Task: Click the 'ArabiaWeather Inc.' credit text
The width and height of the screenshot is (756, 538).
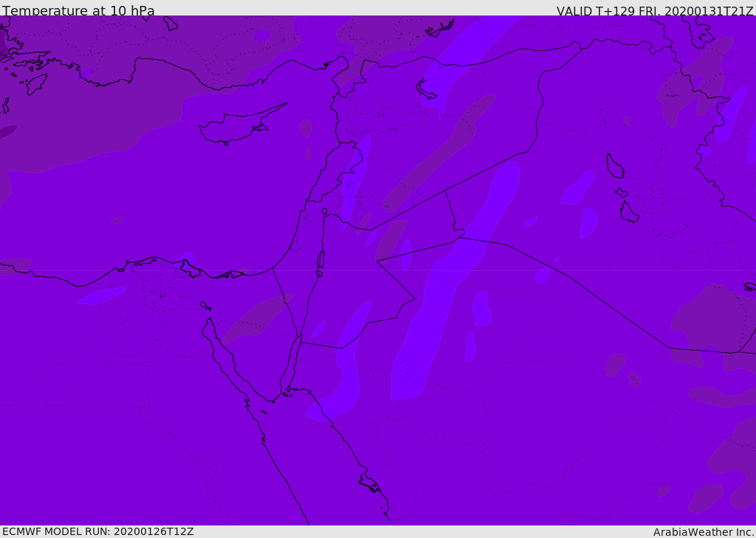Action: pos(704,532)
